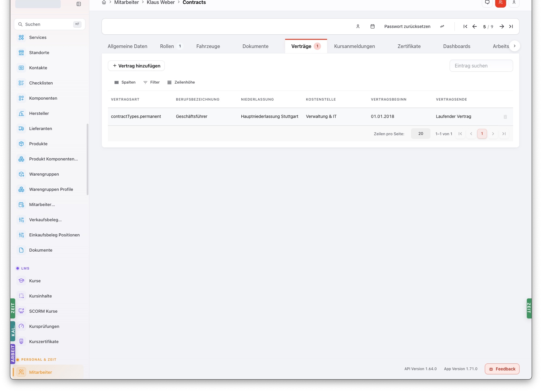Select Mitarbeiter under Personal & Zeit
Image resolution: width=542 pixels, height=392 pixels.
coord(49,372)
